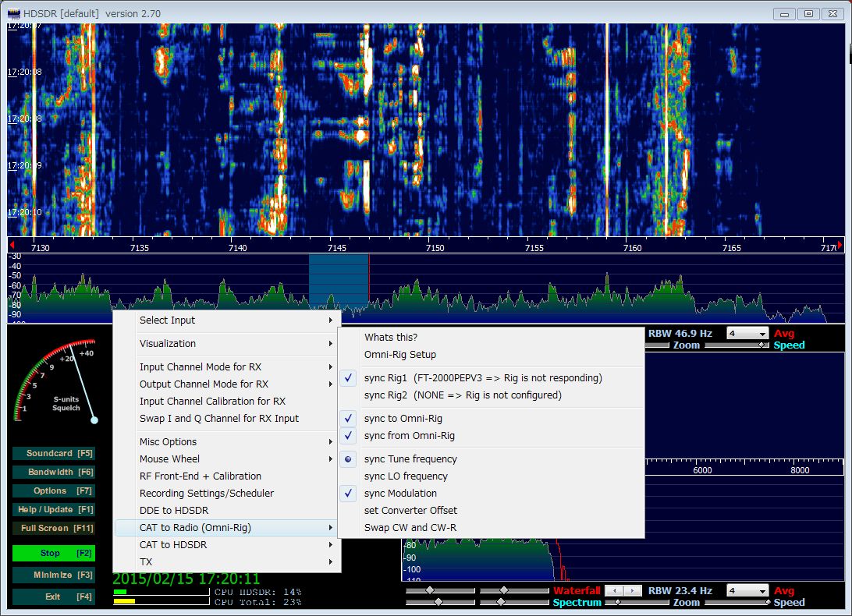Expand Input Channel Mode for RX submenu
Screen dimensions: 852x616
click(226, 366)
